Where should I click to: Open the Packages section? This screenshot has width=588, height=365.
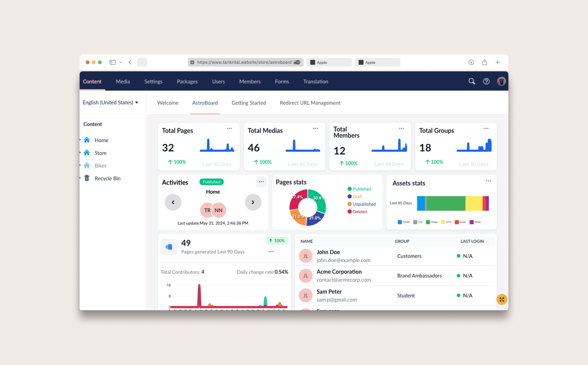187,81
